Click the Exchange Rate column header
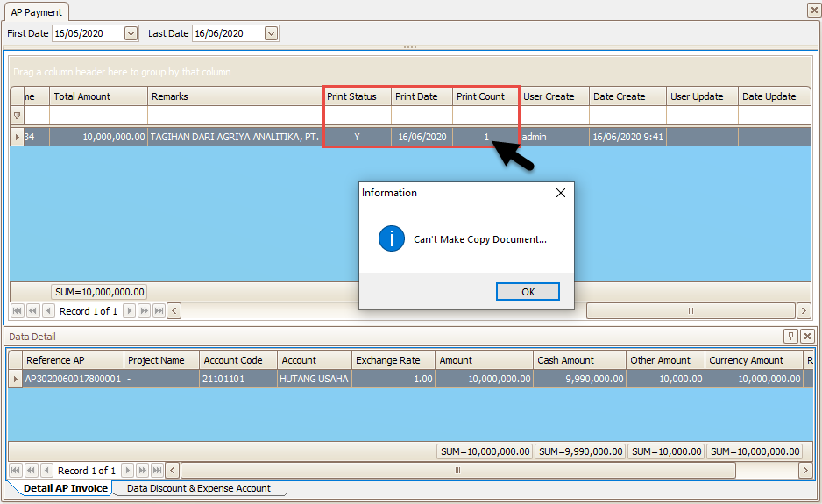 pyautogui.click(x=393, y=360)
